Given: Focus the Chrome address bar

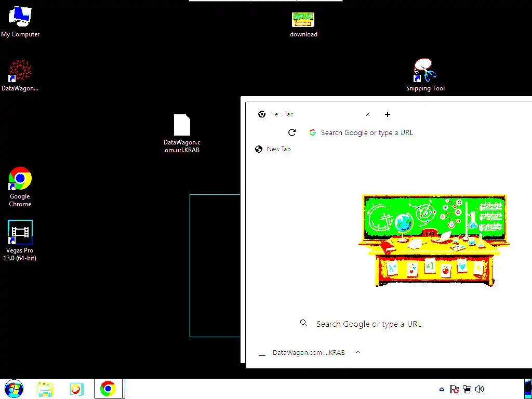Looking at the screenshot, I should pyautogui.click(x=367, y=132).
